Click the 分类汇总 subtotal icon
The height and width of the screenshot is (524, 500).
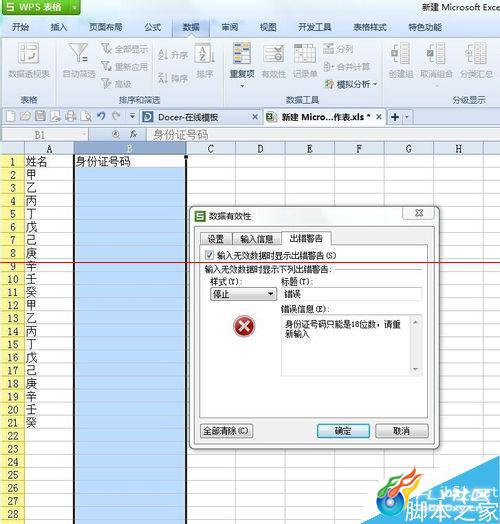[476, 53]
